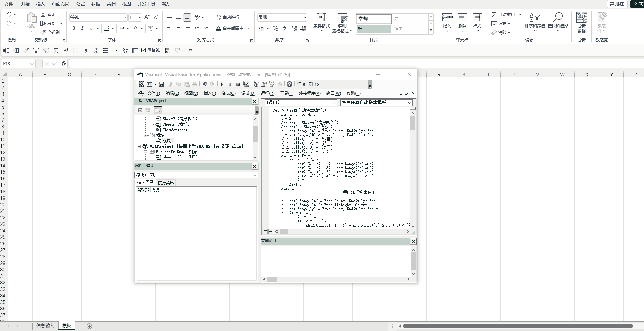Click the Excel horizontal scrollbar at bottom
Viewport: 644px width, 331px height.
coord(517,326)
